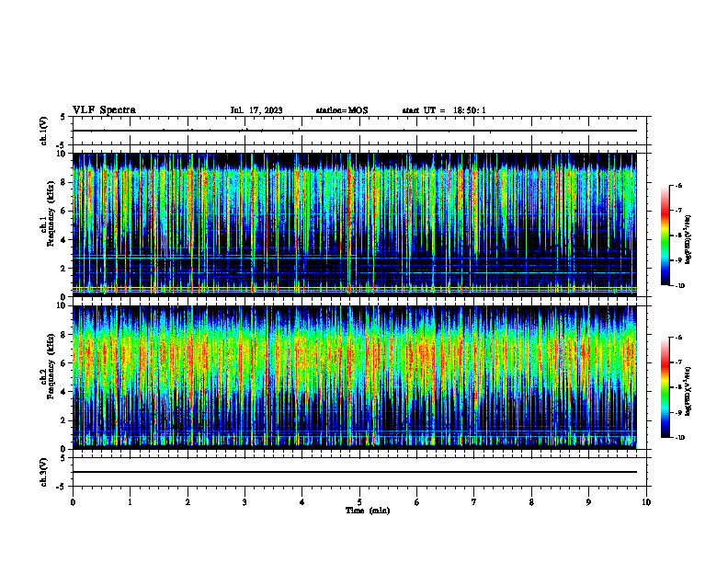The height and width of the screenshot is (563, 728).
Task: Click time axis tick label "2"
Action: pyautogui.click(x=188, y=502)
